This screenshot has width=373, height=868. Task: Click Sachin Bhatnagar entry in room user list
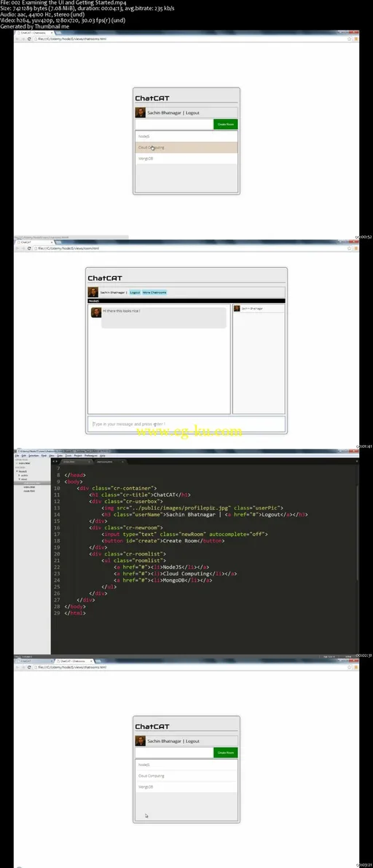[x=259, y=308]
